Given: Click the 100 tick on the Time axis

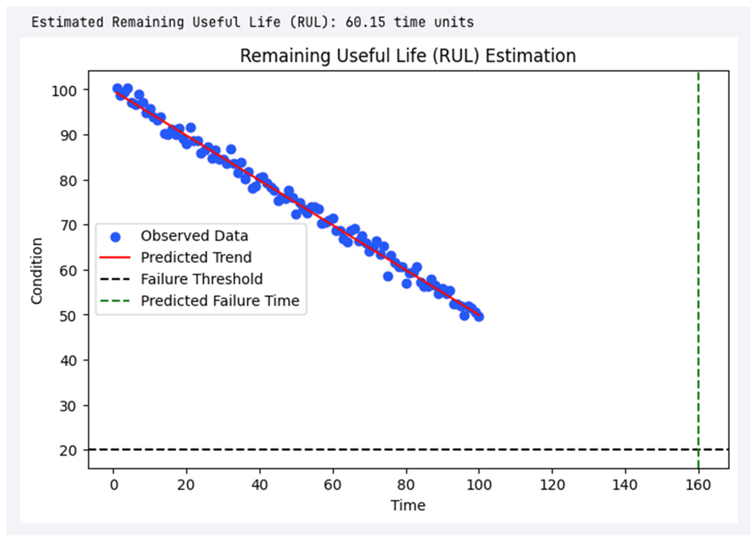Looking at the screenshot, I should point(479,485).
